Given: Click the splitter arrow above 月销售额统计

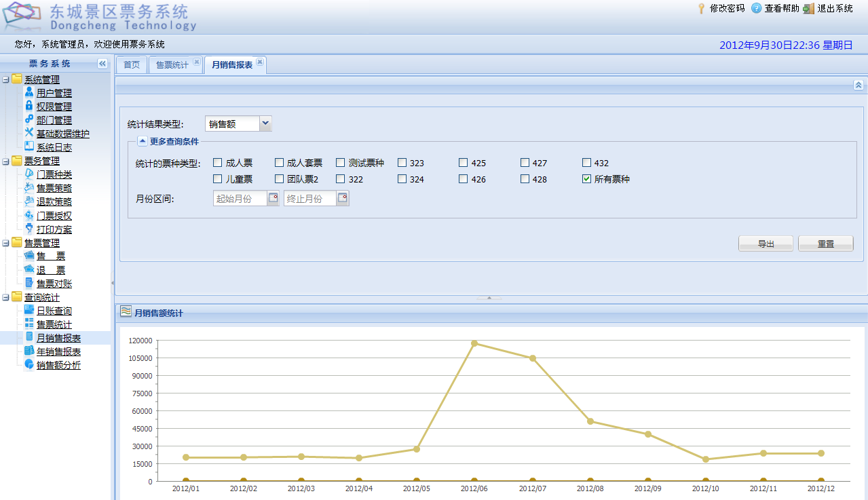Looking at the screenshot, I should click(489, 298).
